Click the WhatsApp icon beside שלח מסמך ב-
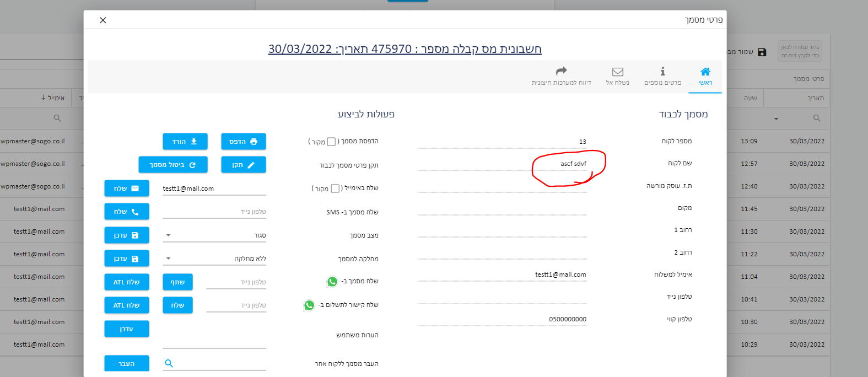This screenshot has width=868, height=377. pos(332,282)
